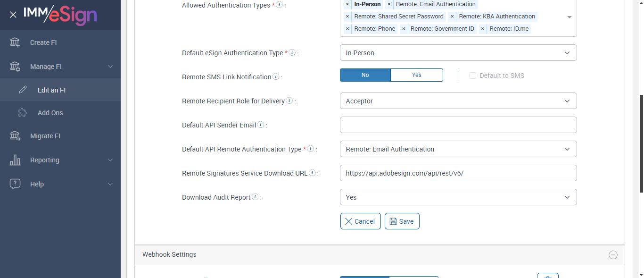644x278 pixels.
Task: Click the Reporting bar chart icon
Action: point(15,160)
